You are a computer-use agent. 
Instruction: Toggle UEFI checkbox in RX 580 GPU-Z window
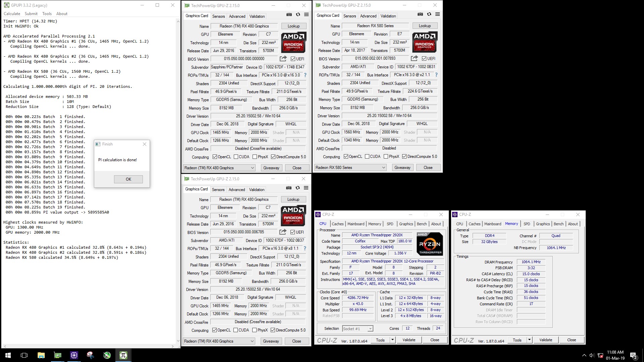pyautogui.click(x=424, y=59)
